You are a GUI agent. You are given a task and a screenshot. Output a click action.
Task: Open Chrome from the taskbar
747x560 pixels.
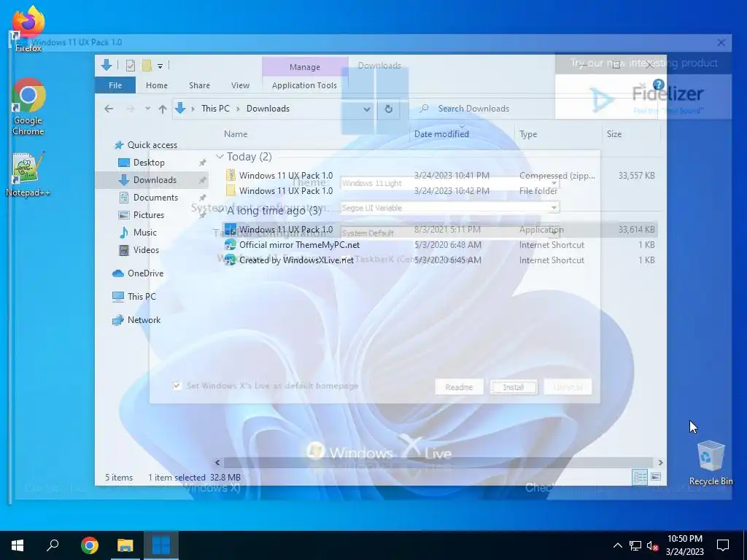[x=89, y=545]
